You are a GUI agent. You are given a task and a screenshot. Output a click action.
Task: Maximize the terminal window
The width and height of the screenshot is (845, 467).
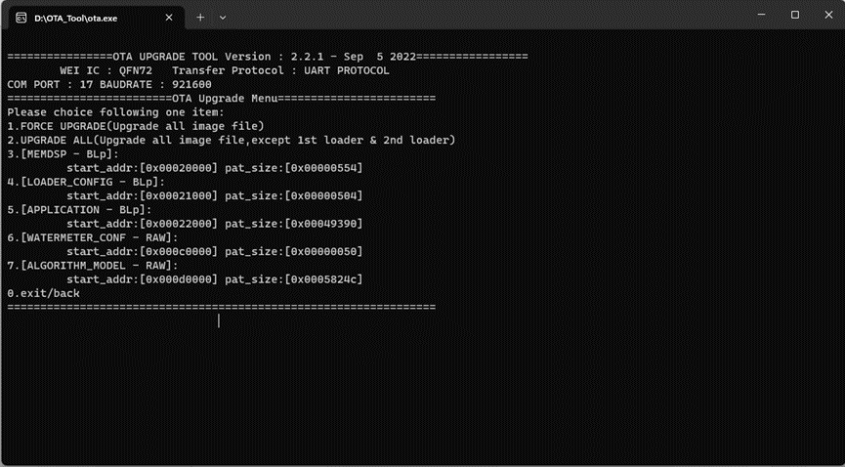point(795,15)
